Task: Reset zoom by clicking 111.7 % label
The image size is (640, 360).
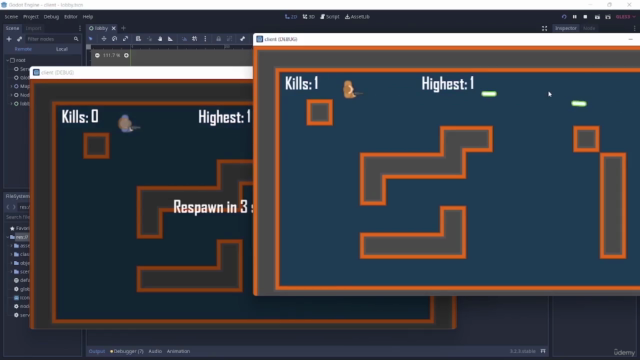Action: [111, 55]
